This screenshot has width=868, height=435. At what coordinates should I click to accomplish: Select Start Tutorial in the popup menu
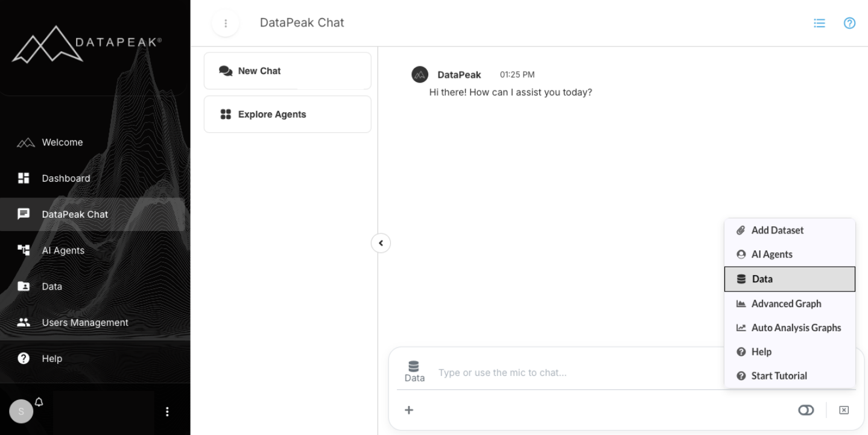click(x=779, y=375)
